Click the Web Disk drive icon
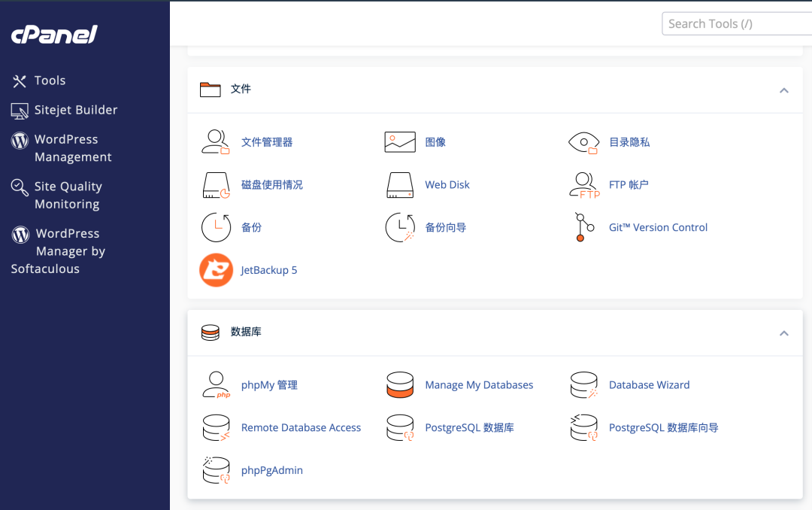Viewport: 812px width, 510px height. (x=400, y=185)
